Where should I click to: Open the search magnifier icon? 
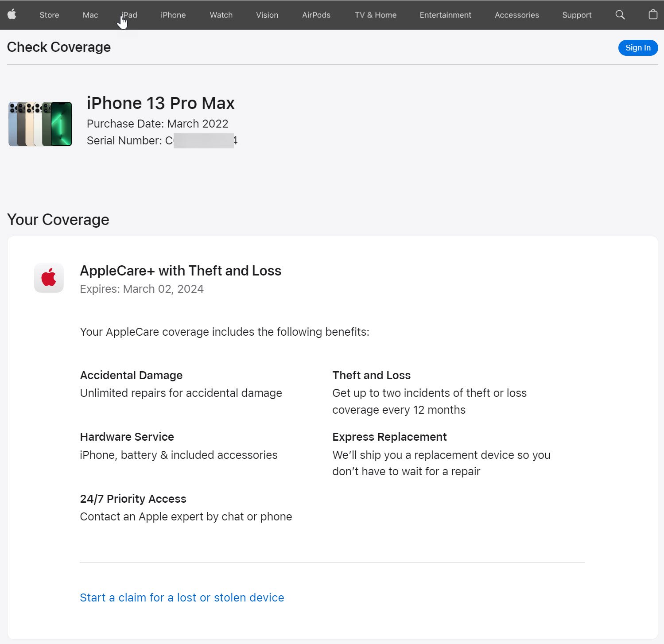620,15
